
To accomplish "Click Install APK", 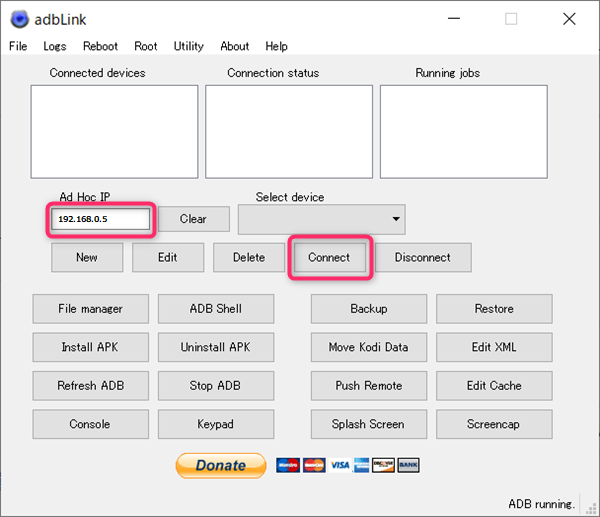I will click(x=91, y=347).
